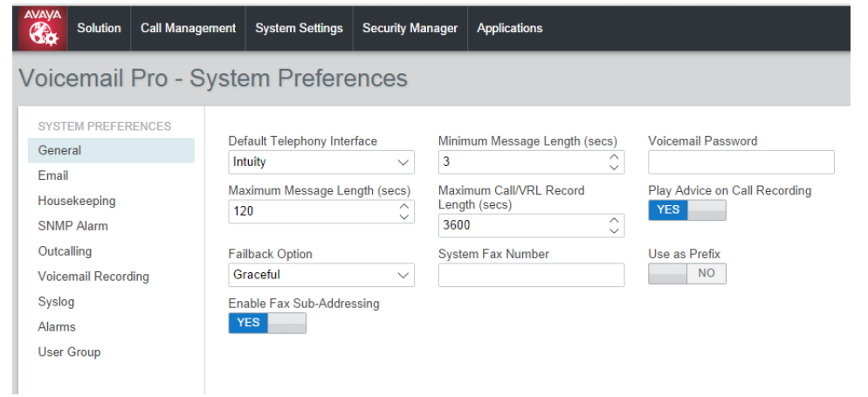Click the SYSTEM PREFERENCES sidebar heading
This screenshot has width=868, height=397.
(x=104, y=127)
